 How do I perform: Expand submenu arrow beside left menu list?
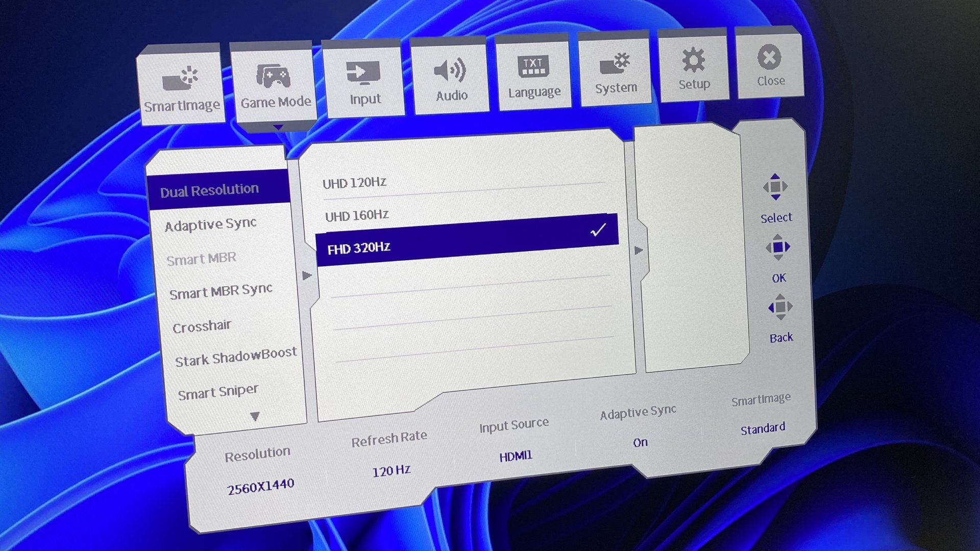307,275
